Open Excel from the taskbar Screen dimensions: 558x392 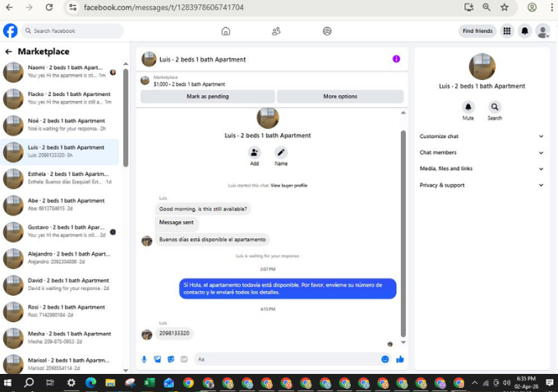(149, 383)
